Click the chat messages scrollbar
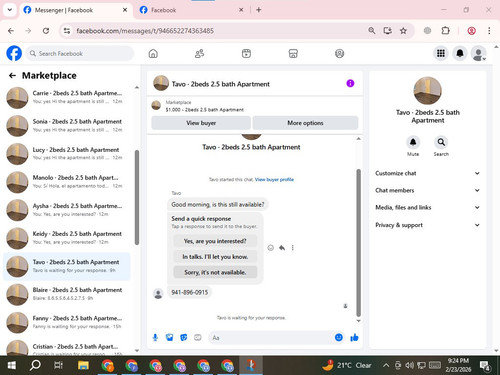Viewport: 500px width, 375px height. coord(359,242)
